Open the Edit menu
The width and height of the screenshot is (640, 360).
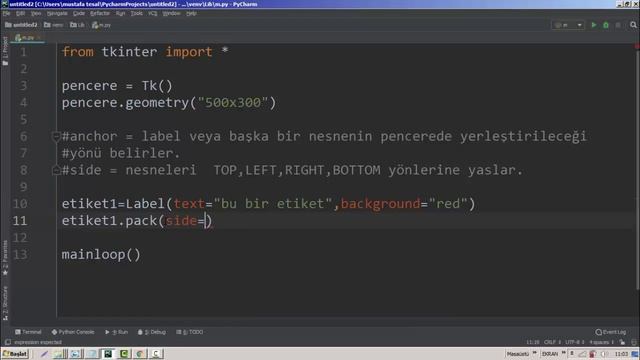20,13
